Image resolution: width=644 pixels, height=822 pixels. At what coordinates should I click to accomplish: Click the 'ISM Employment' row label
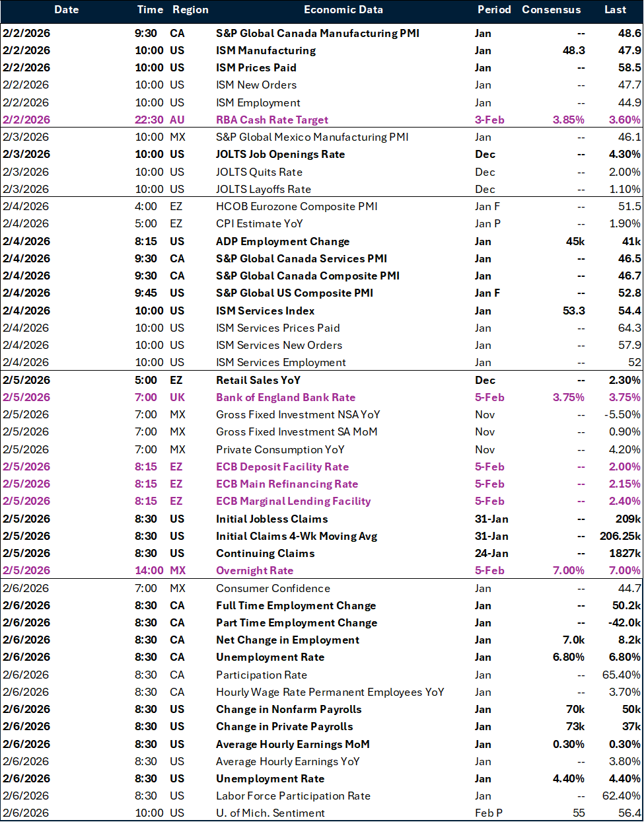258,102
